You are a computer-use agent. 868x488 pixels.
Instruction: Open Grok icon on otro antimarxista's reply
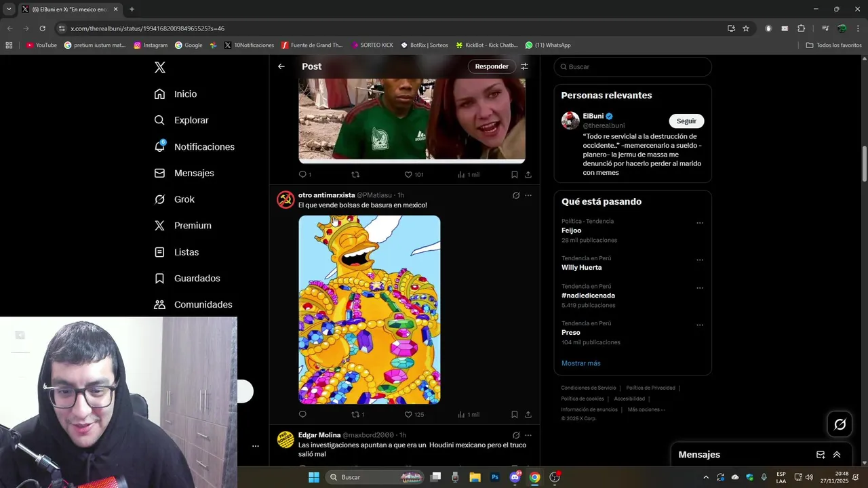(516, 195)
